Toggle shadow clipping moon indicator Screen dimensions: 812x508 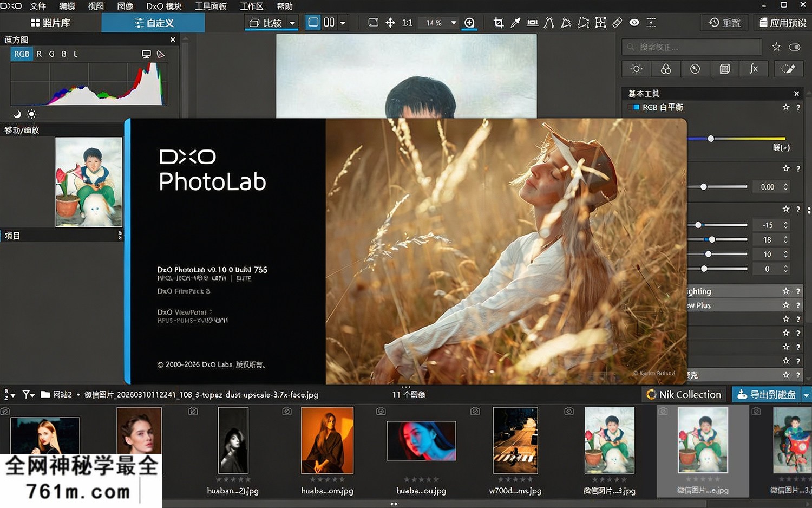pyautogui.click(x=17, y=114)
